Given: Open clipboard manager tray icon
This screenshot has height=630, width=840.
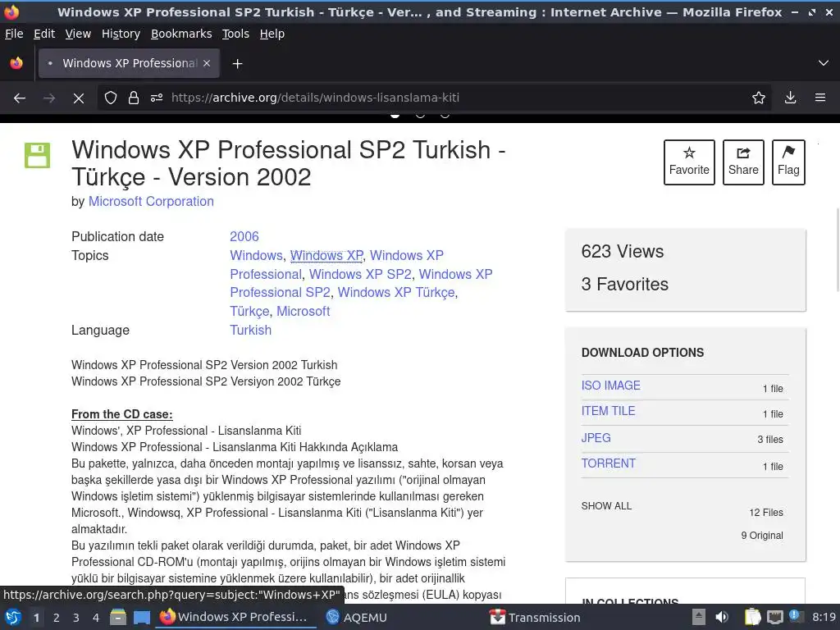Looking at the screenshot, I should pos(753,617).
